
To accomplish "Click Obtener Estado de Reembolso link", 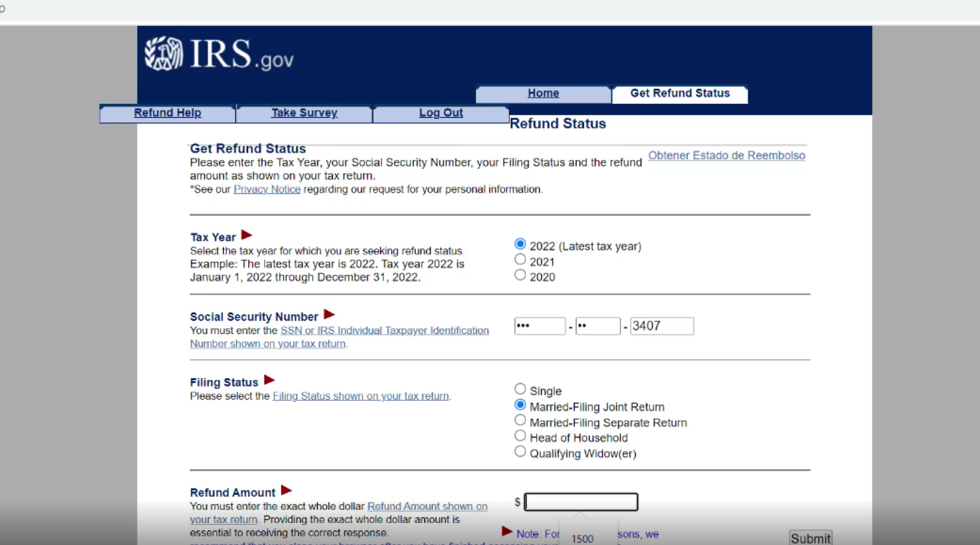I will pyautogui.click(x=726, y=155).
